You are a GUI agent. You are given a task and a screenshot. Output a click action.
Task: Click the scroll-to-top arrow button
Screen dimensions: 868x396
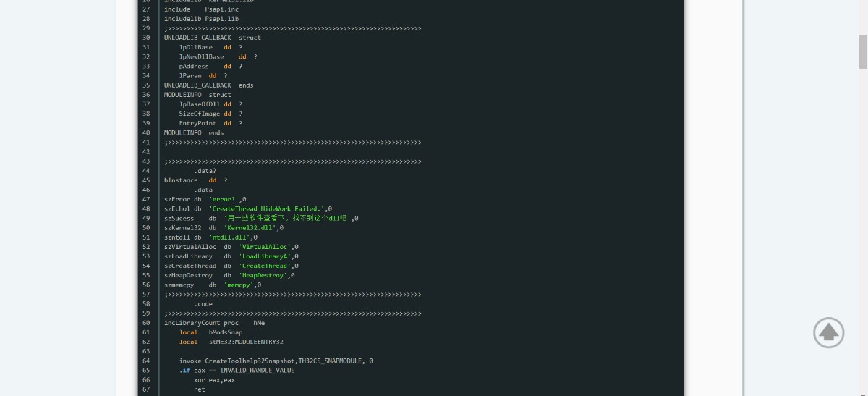828,332
